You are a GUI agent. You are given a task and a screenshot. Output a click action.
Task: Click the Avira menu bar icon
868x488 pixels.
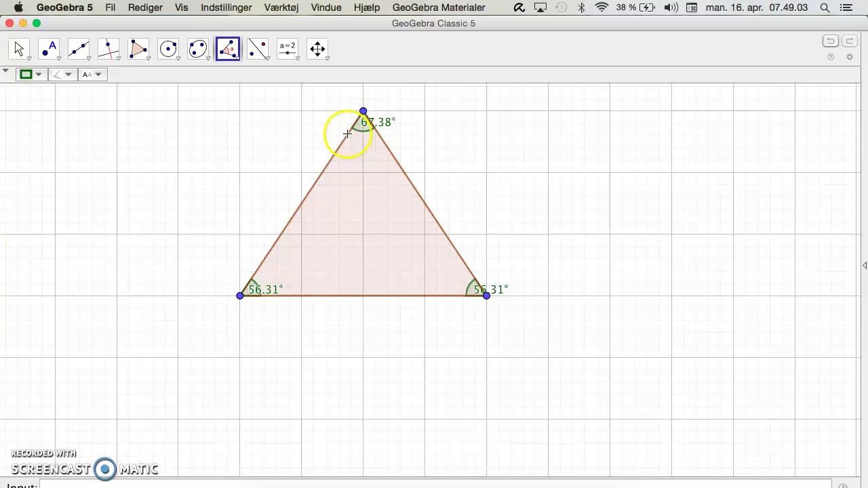519,7
